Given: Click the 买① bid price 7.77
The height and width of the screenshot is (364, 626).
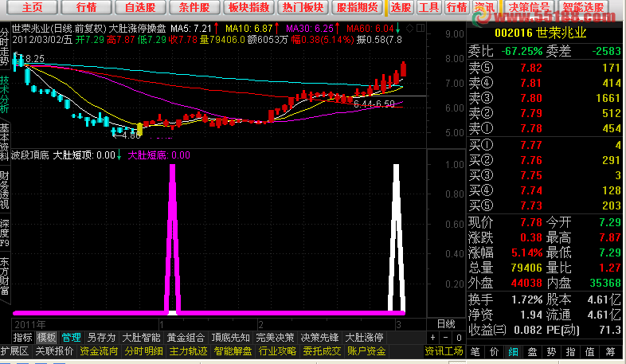Looking at the screenshot, I should (x=531, y=145).
